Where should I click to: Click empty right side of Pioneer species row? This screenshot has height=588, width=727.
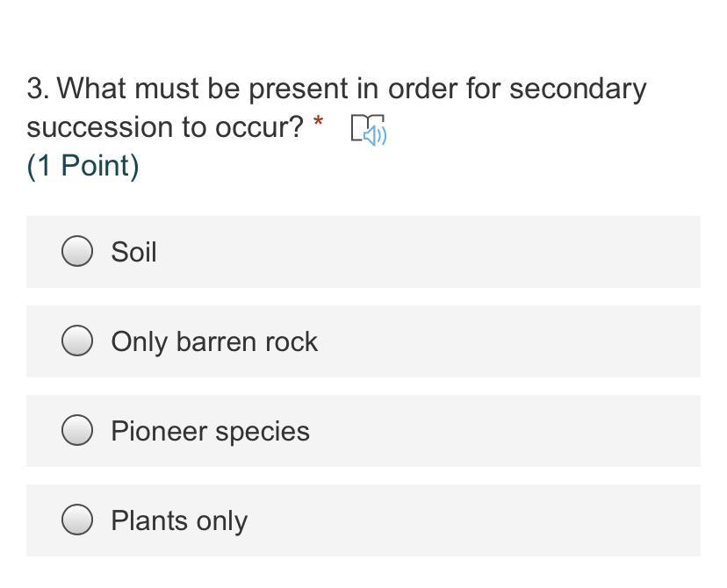click(x=527, y=431)
